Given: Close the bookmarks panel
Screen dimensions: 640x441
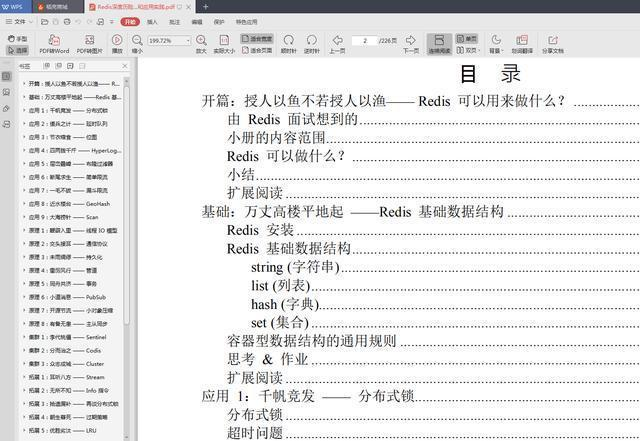Looking at the screenshot, I should tap(125, 66).
